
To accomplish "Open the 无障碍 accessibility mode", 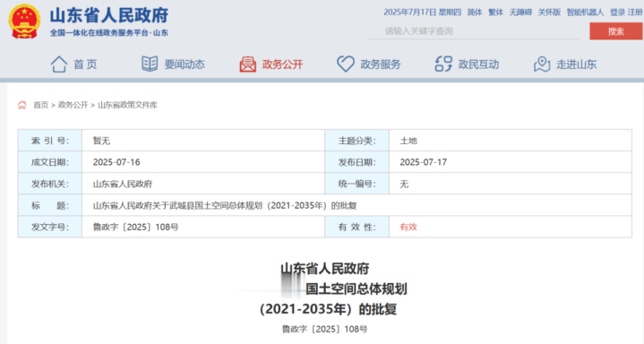I will pyautogui.click(x=520, y=13).
